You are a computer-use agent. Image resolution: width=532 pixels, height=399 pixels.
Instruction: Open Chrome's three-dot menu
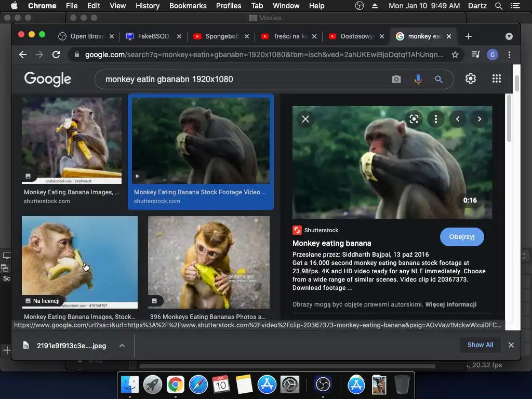point(509,55)
